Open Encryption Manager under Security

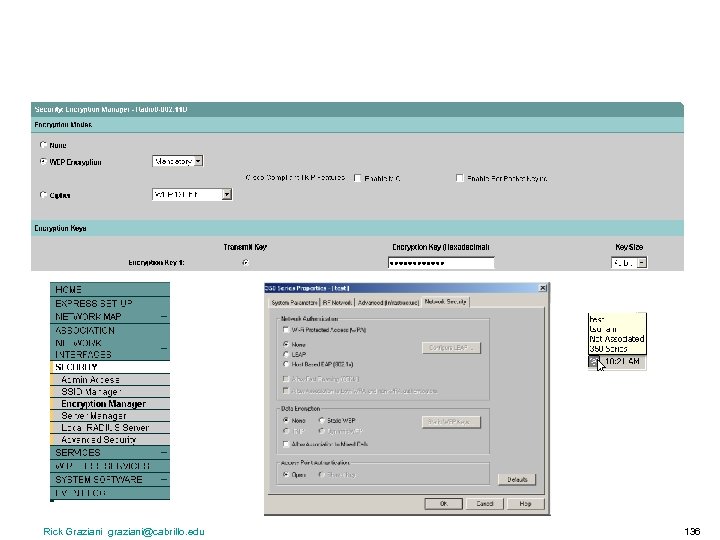pos(110,404)
